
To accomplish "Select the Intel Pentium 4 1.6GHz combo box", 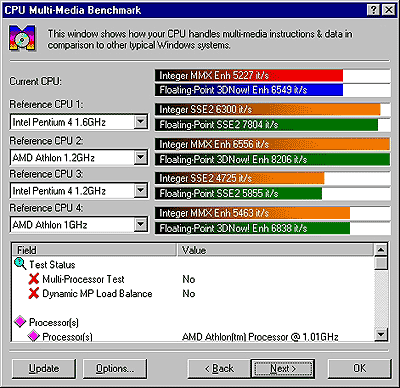I will (x=79, y=122).
